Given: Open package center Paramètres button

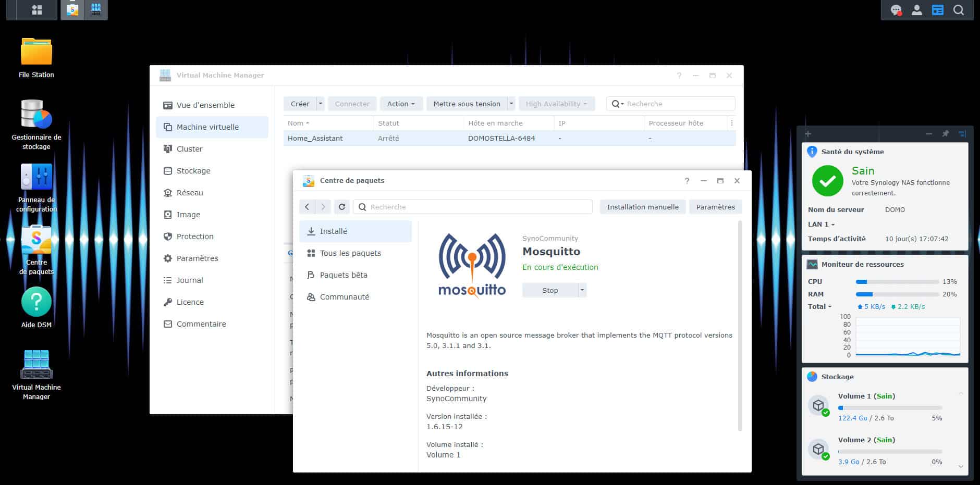Looking at the screenshot, I should click(x=715, y=207).
